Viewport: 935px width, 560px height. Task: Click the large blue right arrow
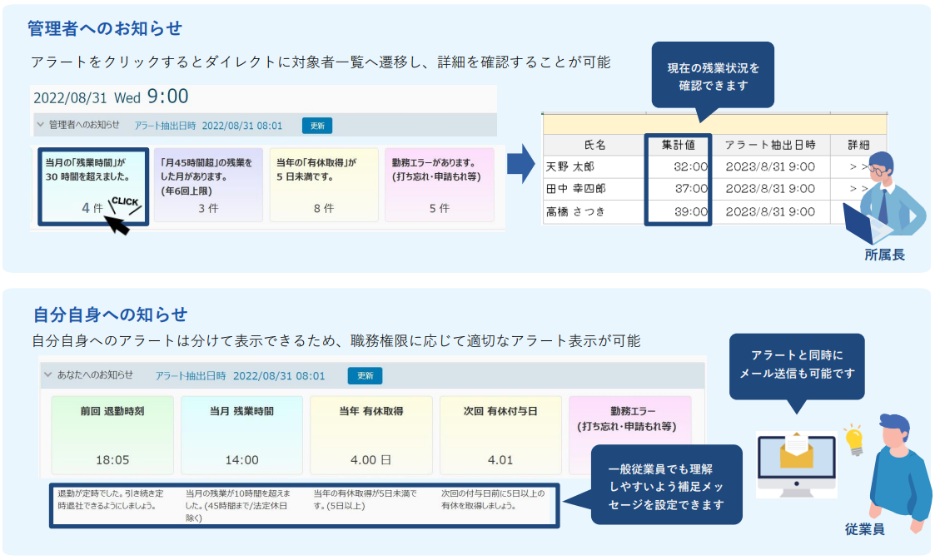click(521, 164)
